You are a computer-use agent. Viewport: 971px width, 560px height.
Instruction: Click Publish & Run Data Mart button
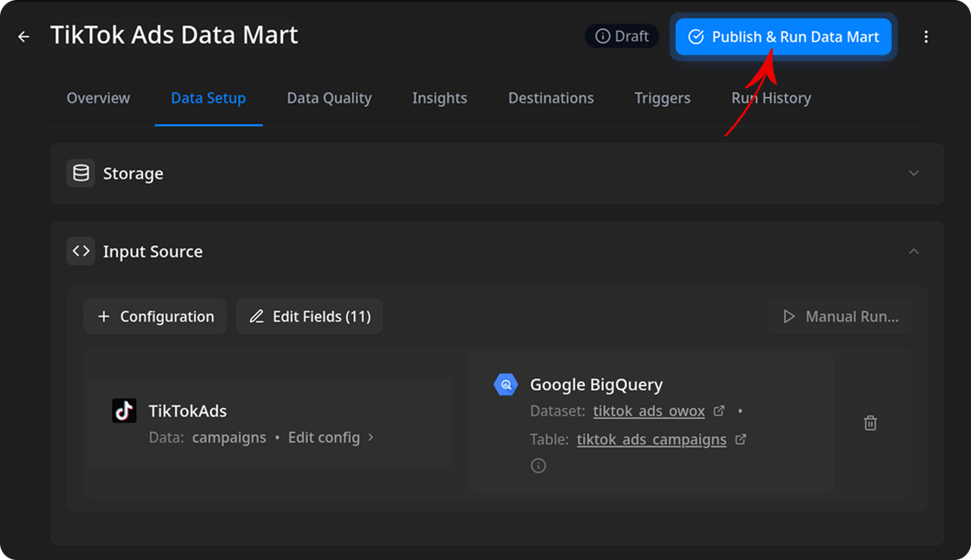click(784, 37)
